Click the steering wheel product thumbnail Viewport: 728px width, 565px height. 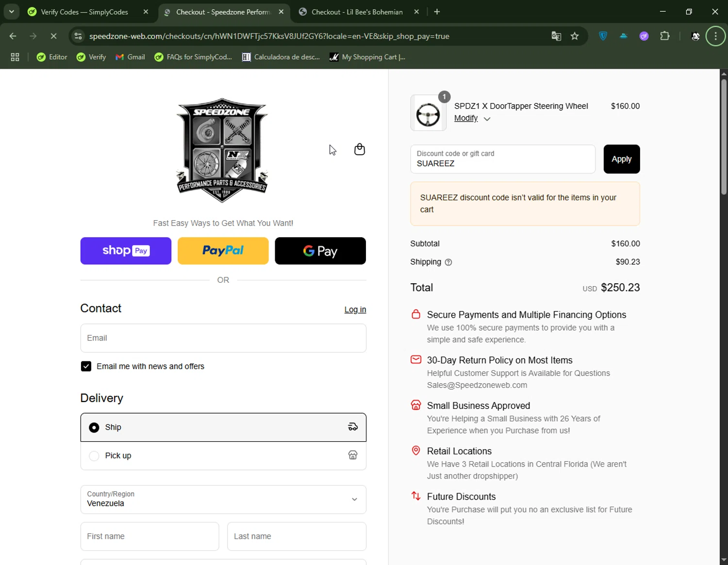pyautogui.click(x=428, y=113)
